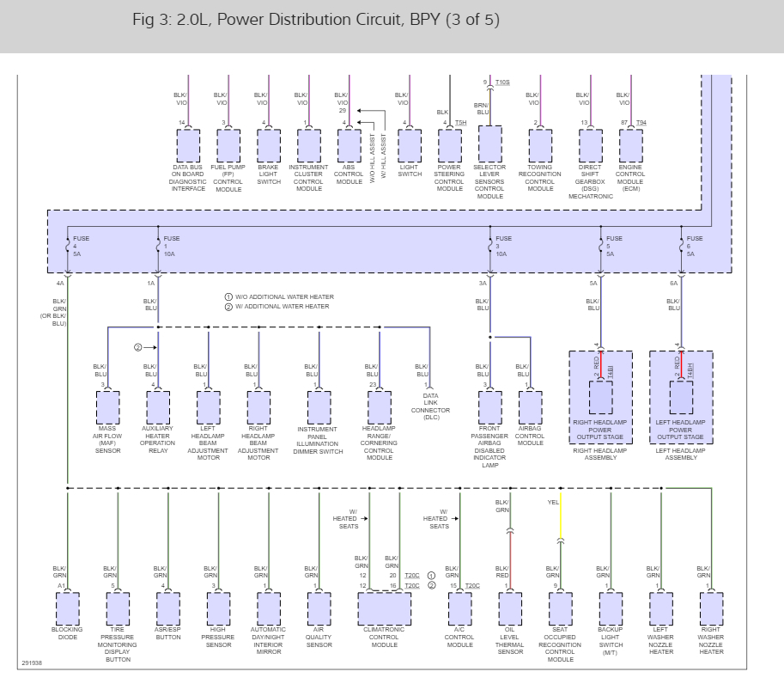Image resolution: width=784 pixels, height=690 pixels.
Task: Click connector reference T94
Action: tap(641, 123)
